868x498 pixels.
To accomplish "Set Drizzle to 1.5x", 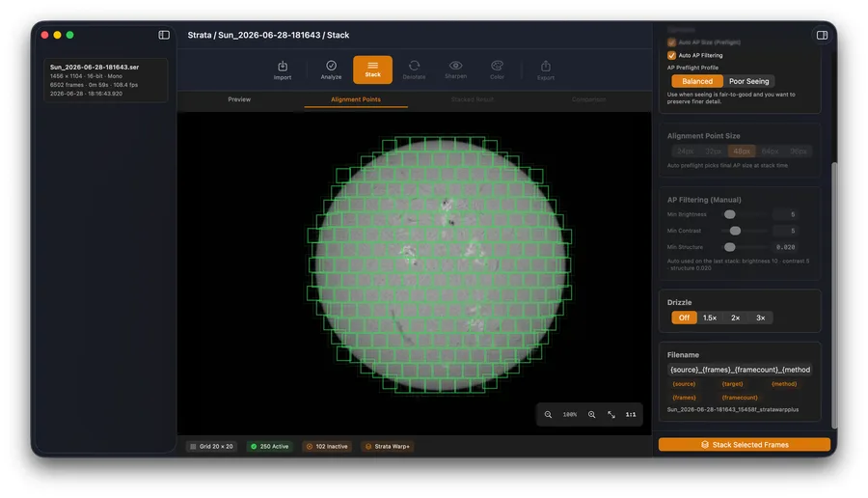I will pyautogui.click(x=710, y=318).
